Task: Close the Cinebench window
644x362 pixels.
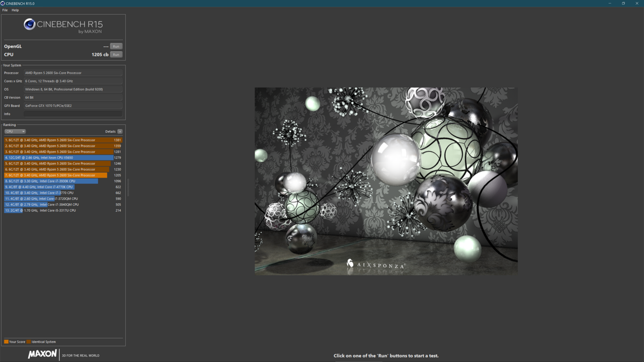Action: pyautogui.click(x=636, y=3)
